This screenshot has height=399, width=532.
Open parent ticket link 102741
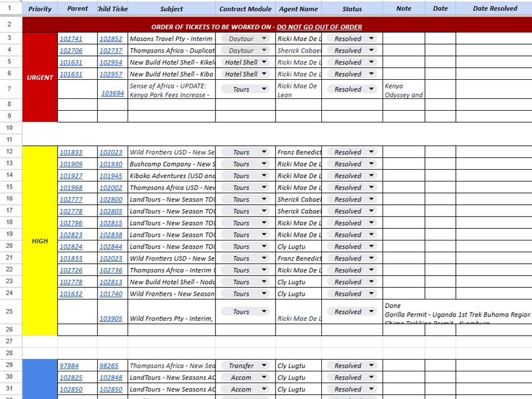point(71,39)
